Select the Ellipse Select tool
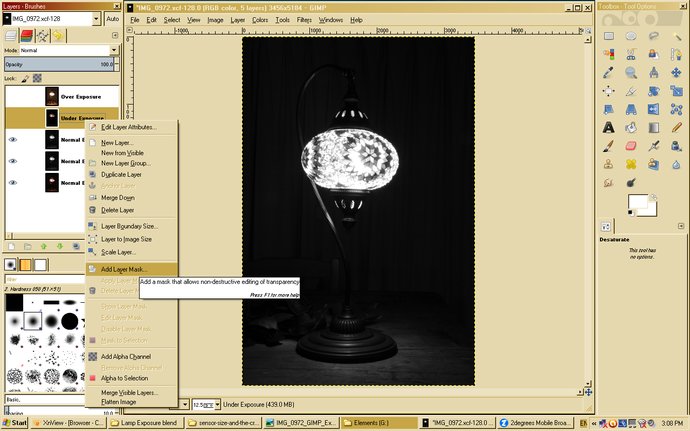Viewport: 690px width, 431px height. click(x=631, y=36)
